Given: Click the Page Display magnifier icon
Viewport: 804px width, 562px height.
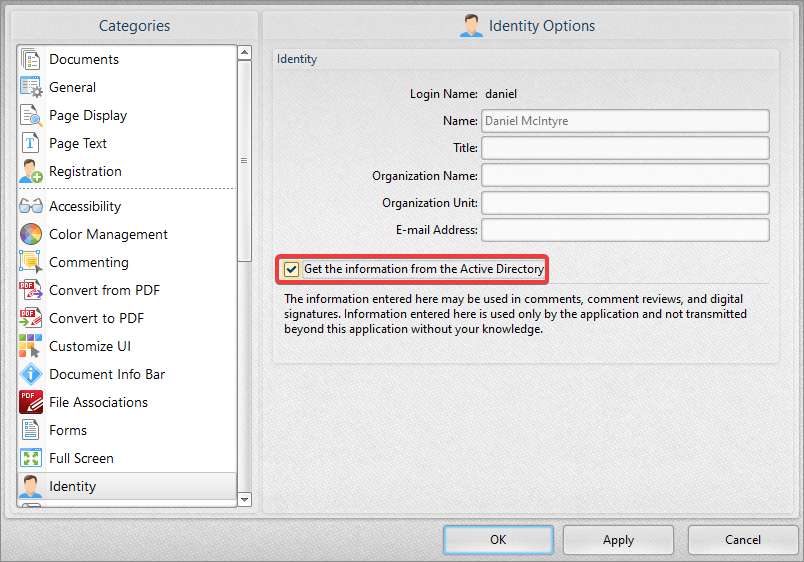Looking at the screenshot, I should pyautogui.click(x=31, y=115).
